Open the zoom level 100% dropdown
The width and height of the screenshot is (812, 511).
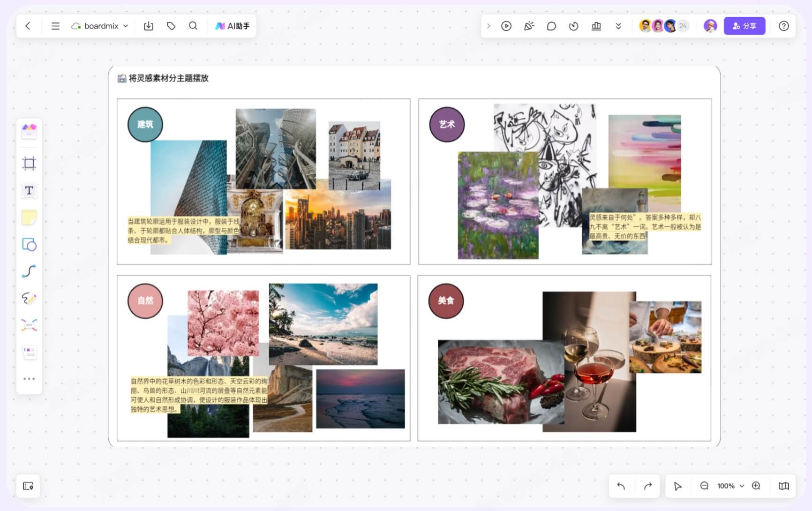[x=730, y=486]
